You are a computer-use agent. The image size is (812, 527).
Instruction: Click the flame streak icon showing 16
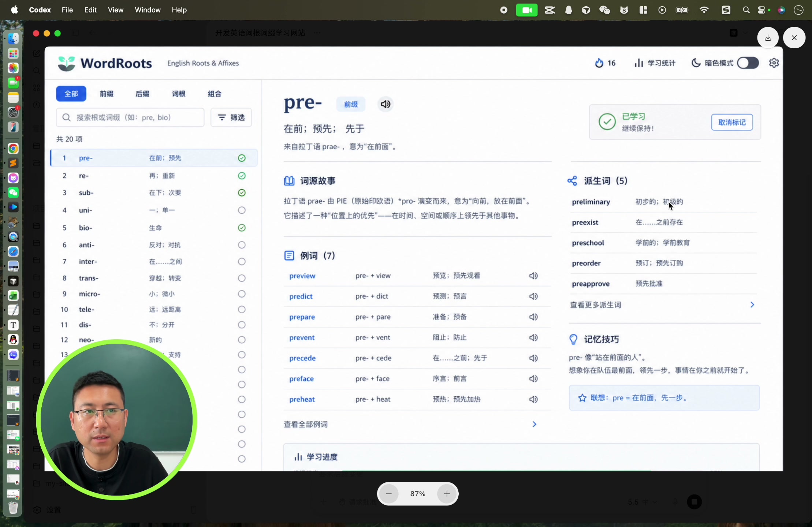click(599, 63)
